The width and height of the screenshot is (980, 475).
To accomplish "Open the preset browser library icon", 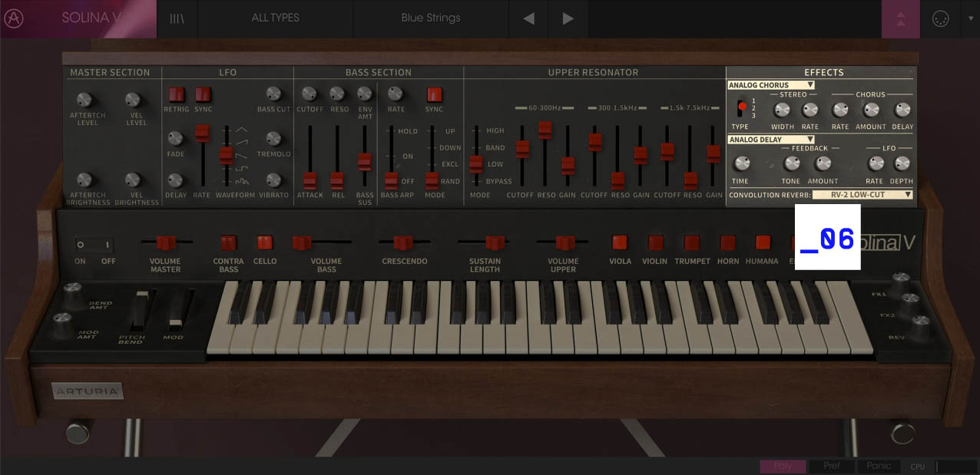I will [177, 18].
